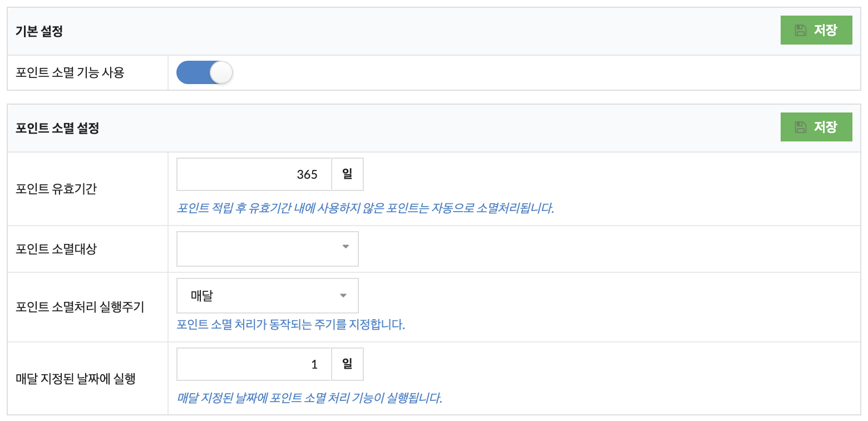The height and width of the screenshot is (421, 868).
Task: Select the 기본 설정 section title
Action: tap(39, 31)
